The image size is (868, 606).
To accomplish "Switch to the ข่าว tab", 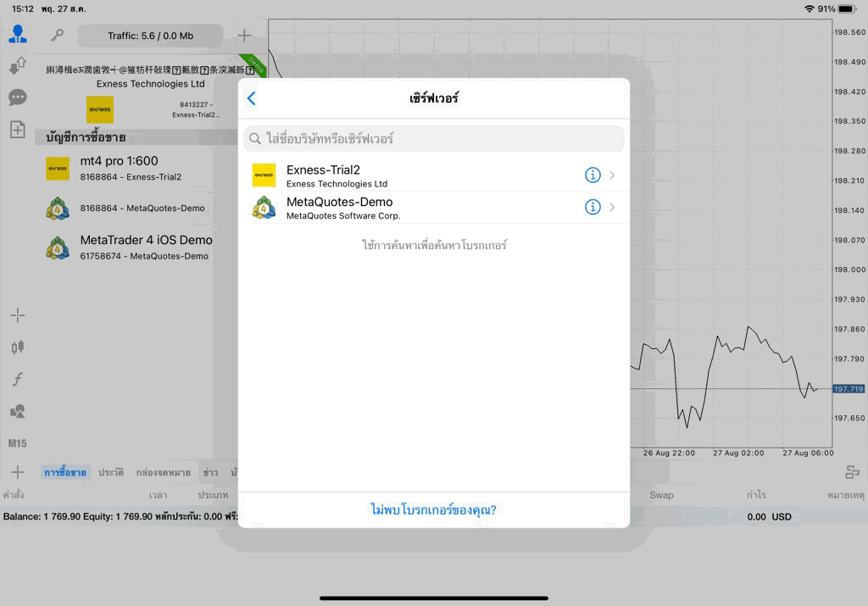I will [210, 473].
